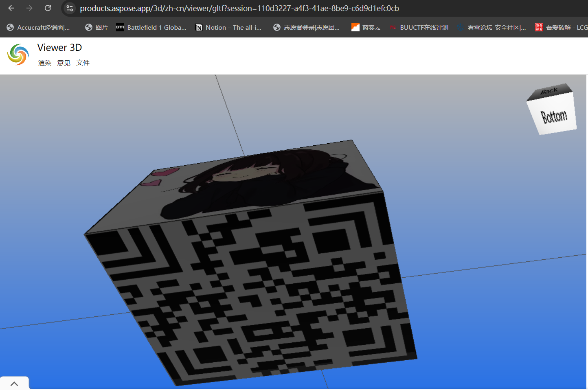Open the 意见 menu
Screen dimensions: 588x390
click(x=64, y=63)
